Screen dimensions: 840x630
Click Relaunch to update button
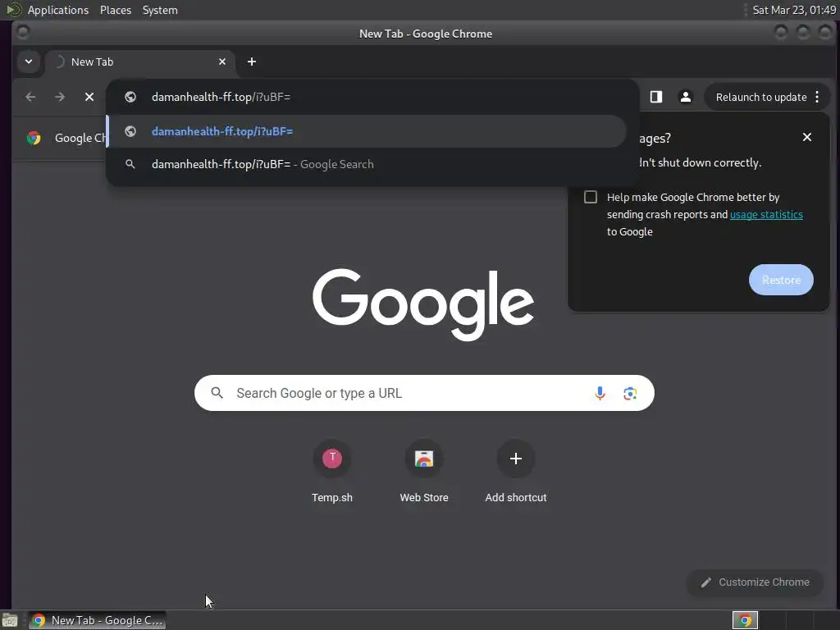[x=760, y=97]
